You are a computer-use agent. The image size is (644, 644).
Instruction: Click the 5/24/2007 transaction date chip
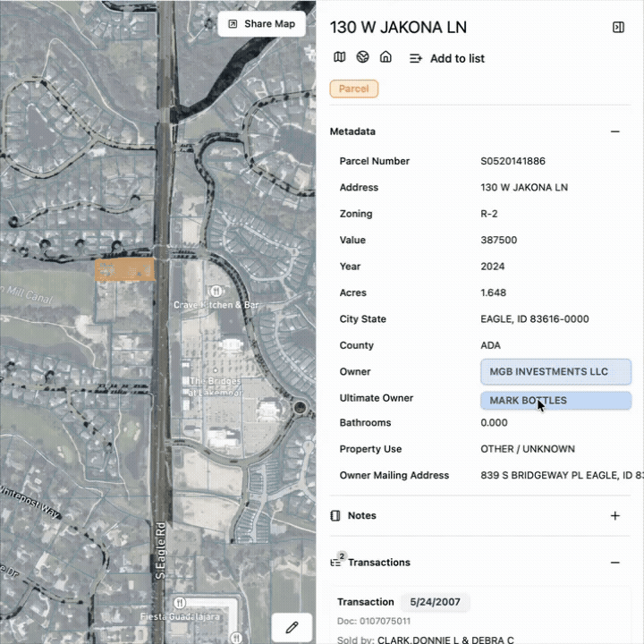point(435,602)
